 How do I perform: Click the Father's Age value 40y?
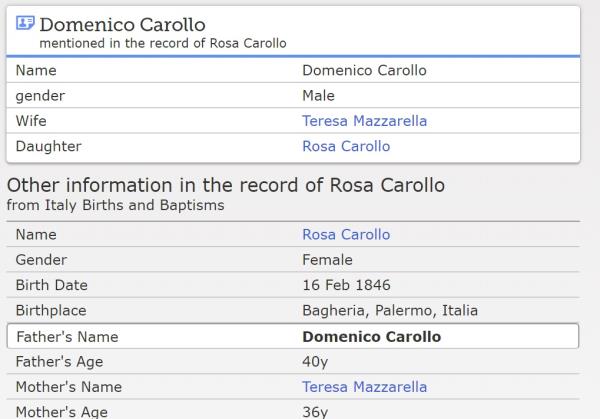tap(315, 362)
